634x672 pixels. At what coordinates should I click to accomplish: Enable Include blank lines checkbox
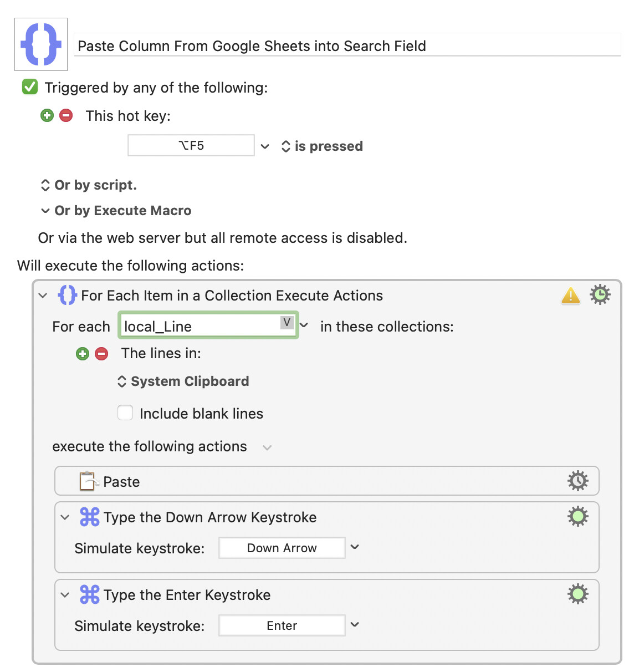click(x=125, y=413)
